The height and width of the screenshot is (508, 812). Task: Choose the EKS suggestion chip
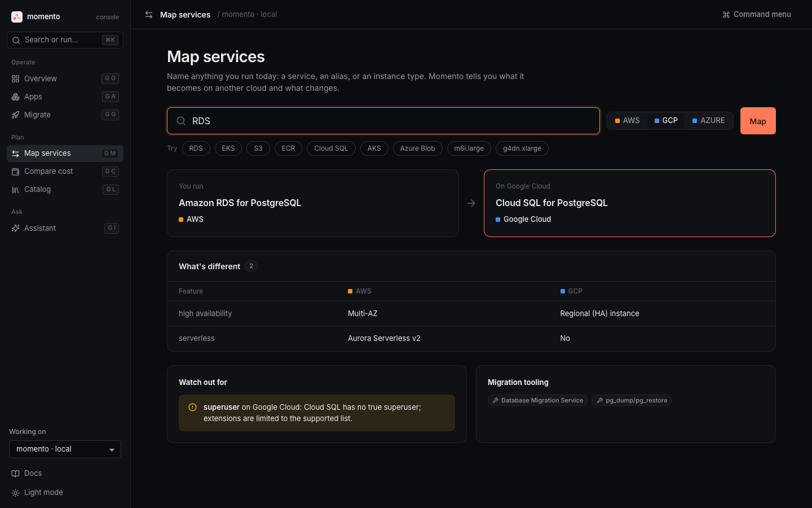(228, 148)
